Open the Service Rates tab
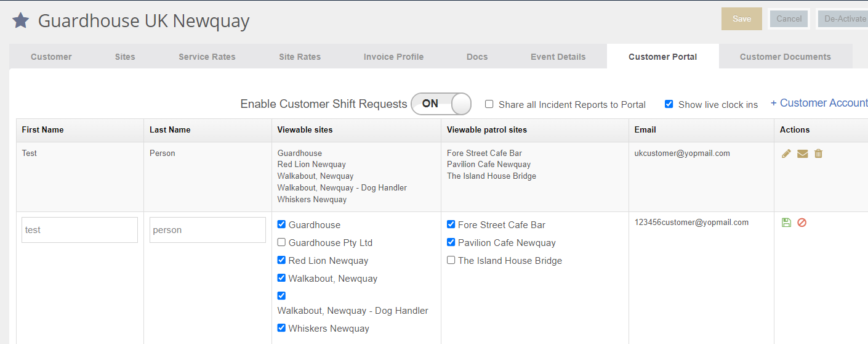Image resolution: width=868 pixels, height=344 pixels. (207, 57)
